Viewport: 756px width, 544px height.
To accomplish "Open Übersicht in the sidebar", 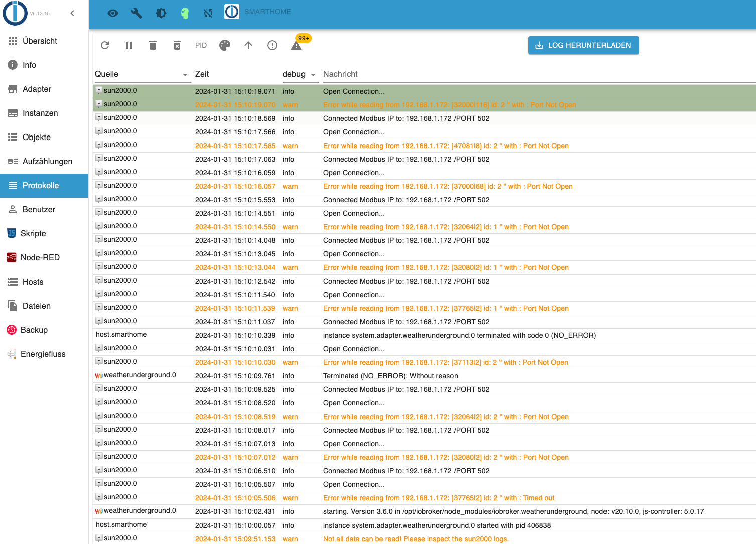I will click(x=44, y=41).
